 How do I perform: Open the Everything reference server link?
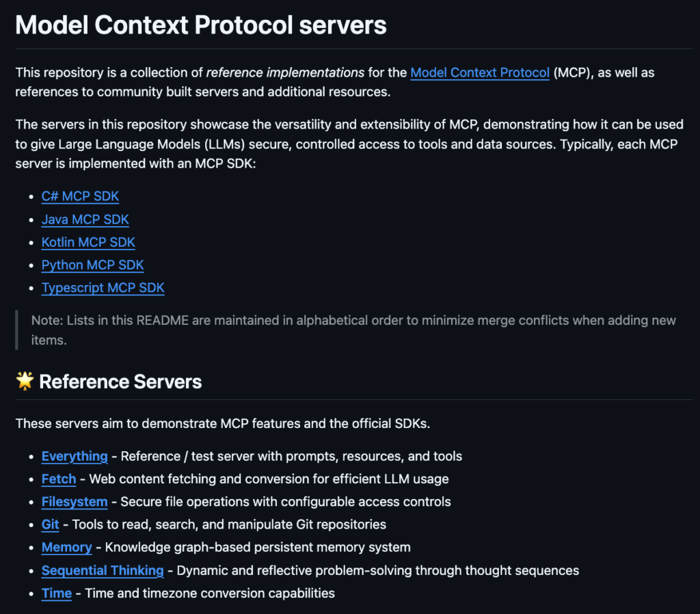(75, 456)
